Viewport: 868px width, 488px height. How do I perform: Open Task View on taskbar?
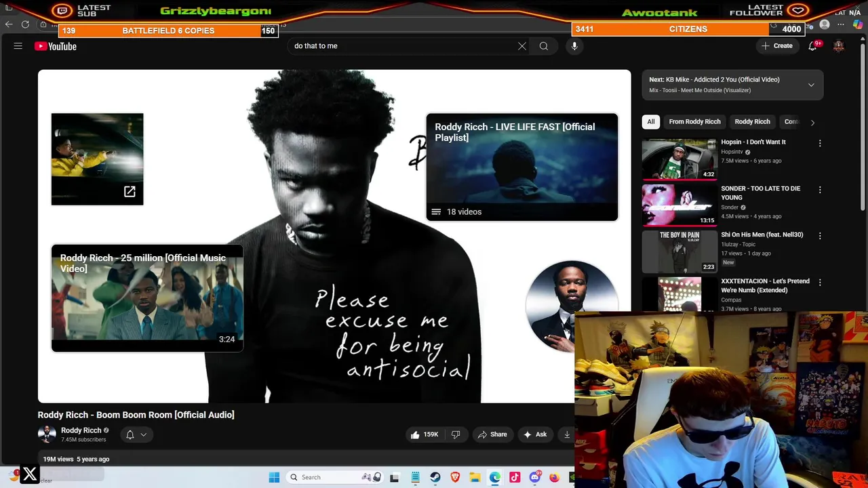[x=394, y=477]
